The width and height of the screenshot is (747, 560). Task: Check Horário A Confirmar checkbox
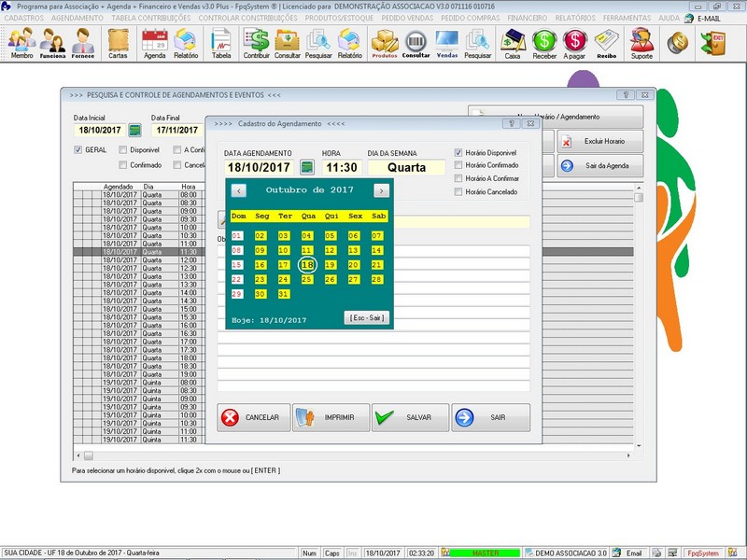pos(458,178)
